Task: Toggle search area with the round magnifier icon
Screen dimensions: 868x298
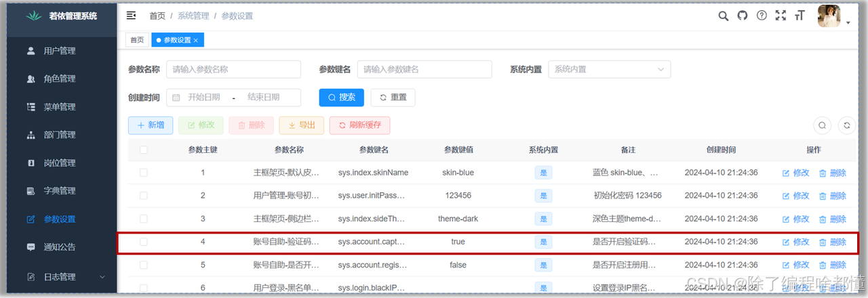Action: coord(822,125)
